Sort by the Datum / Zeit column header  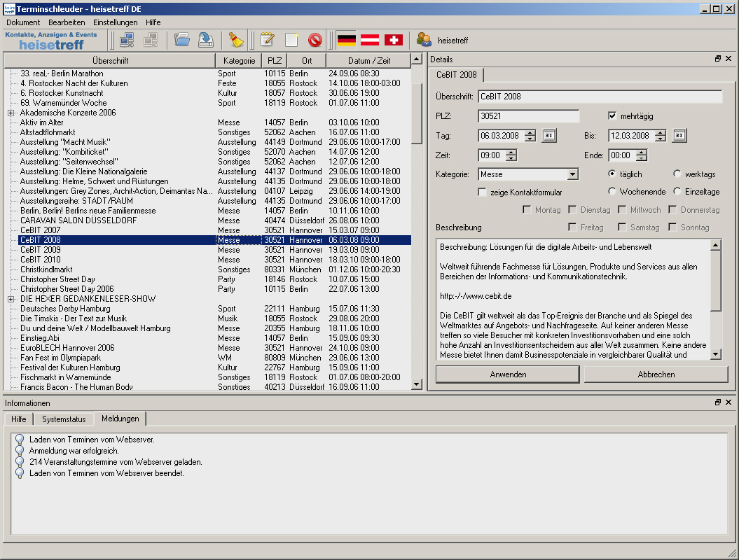368,61
